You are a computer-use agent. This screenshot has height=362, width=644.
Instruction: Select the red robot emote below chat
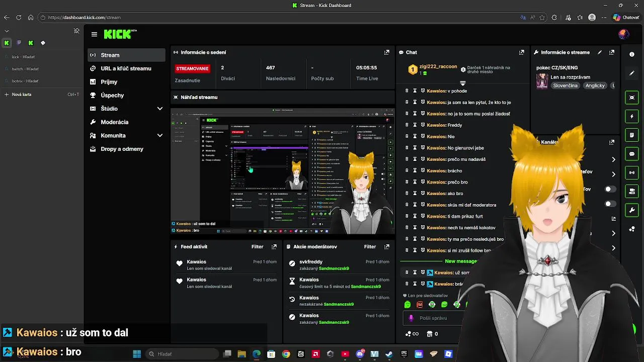coord(420,305)
